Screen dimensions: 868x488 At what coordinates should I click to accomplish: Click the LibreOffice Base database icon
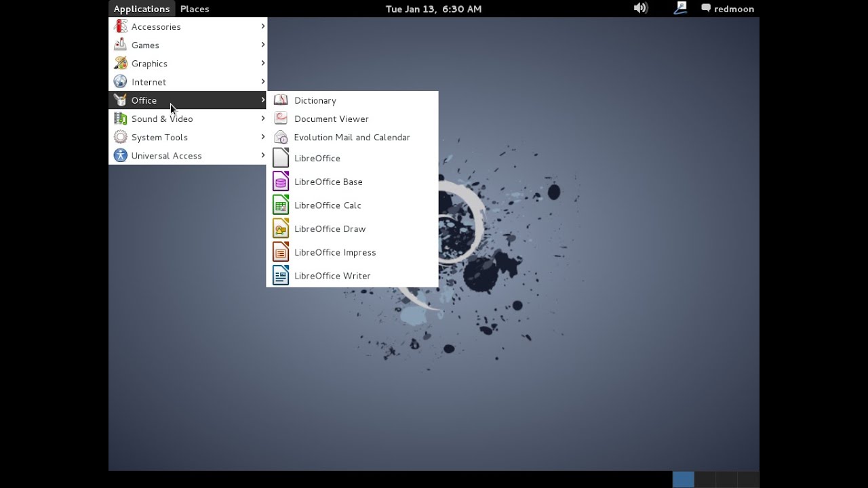tap(281, 182)
